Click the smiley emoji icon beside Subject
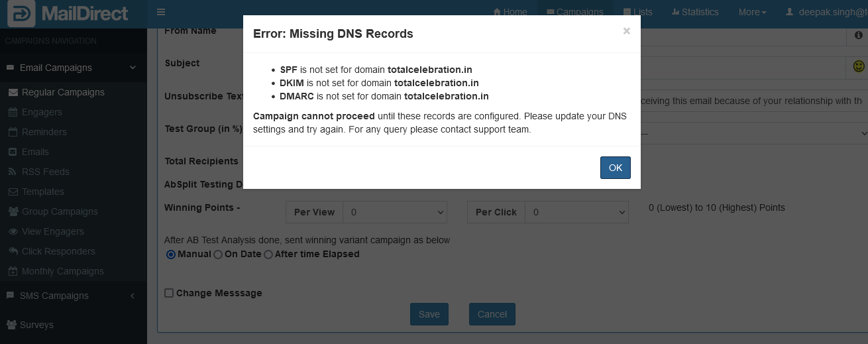This screenshot has height=344, width=868. pyautogui.click(x=859, y=66)
